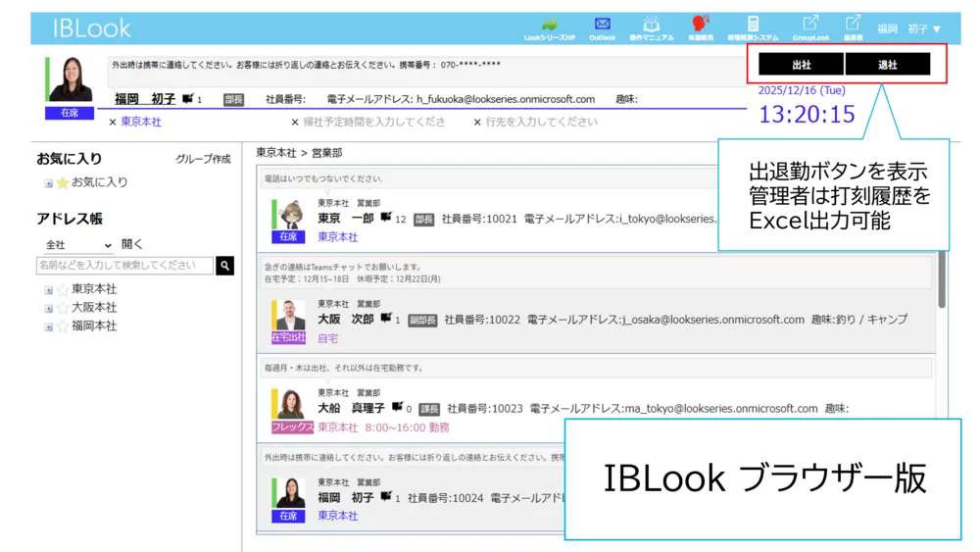Toggle favorite star for 東京本社 in address book
Viewport: 980px width, 552px height.
pyautogui.click(x=63, y=289)
